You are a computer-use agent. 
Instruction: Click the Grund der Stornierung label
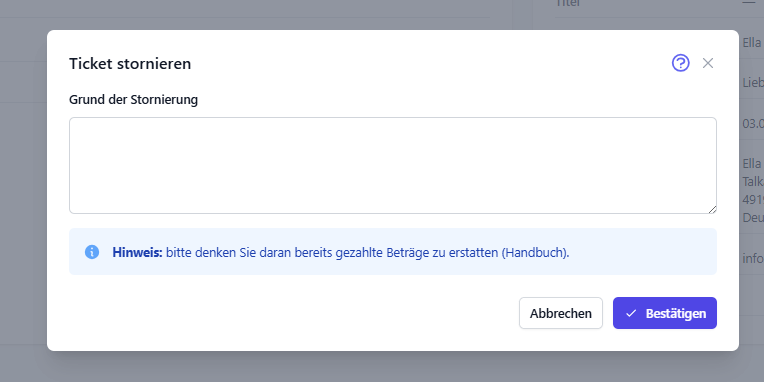tap(134, 99)
